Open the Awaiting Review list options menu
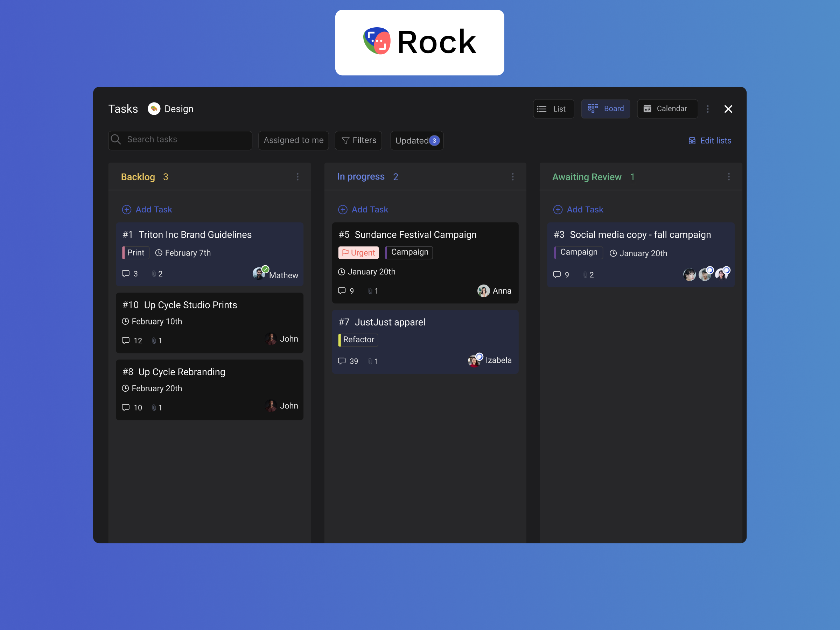 (729, 177)
